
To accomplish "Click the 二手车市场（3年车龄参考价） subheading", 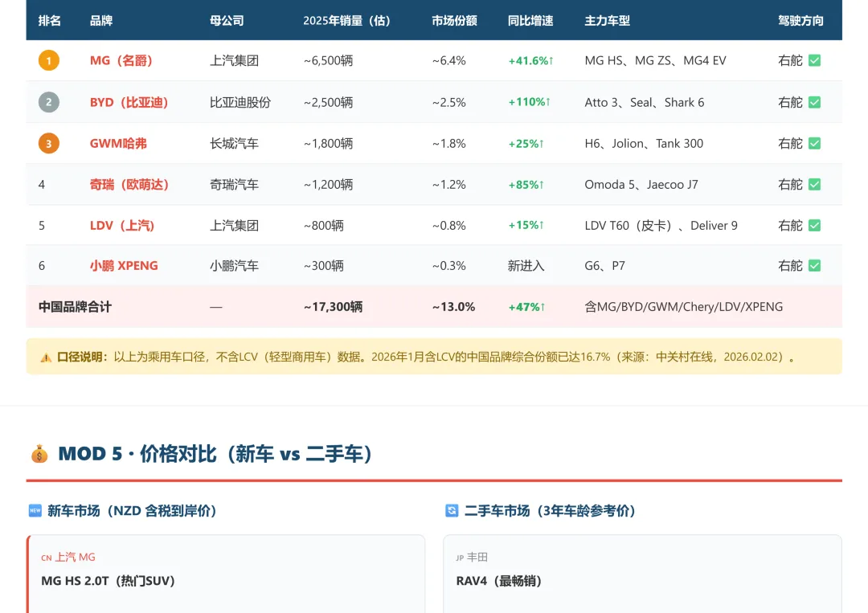I will point(550,511).
